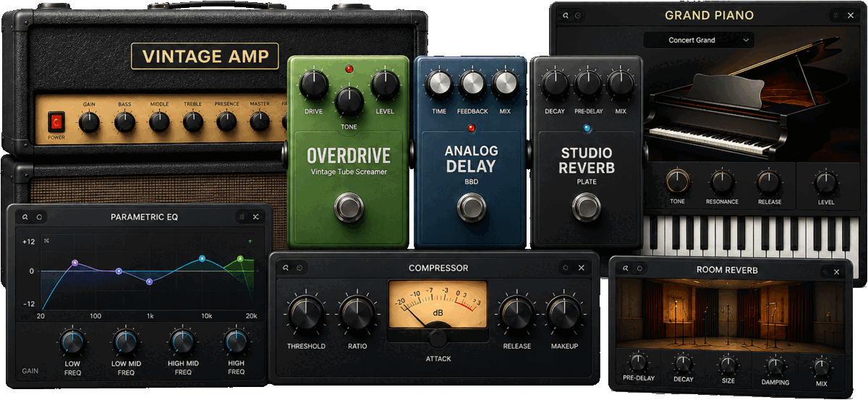
Task: Click the red LED on Analog Delay pedal
Action: [x=471, y=128]
